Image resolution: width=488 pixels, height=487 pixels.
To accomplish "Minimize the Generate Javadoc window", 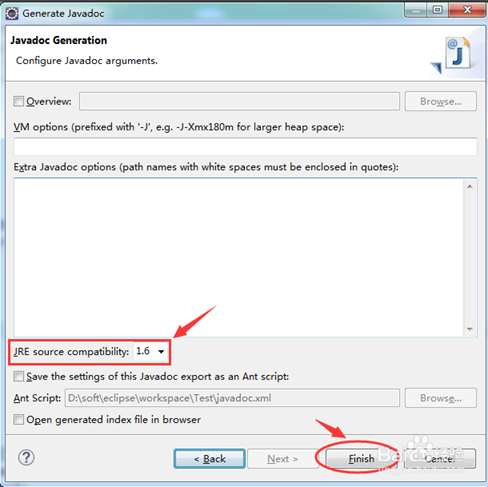I will click(416, 10).
